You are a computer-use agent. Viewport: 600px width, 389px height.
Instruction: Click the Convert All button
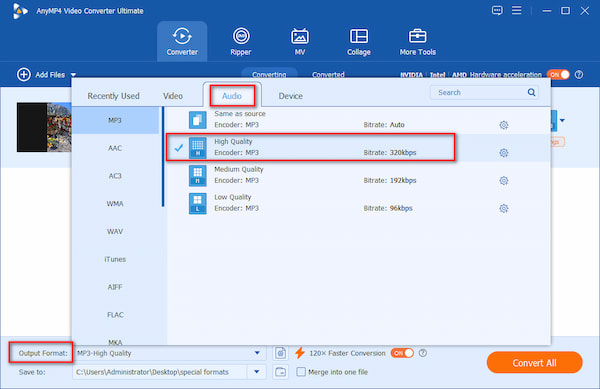point(534,362)
